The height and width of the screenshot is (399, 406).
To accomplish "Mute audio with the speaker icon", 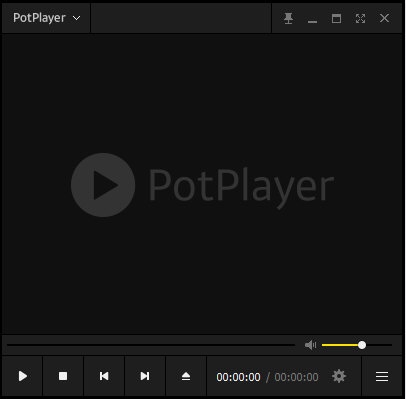I will point(310,345).
